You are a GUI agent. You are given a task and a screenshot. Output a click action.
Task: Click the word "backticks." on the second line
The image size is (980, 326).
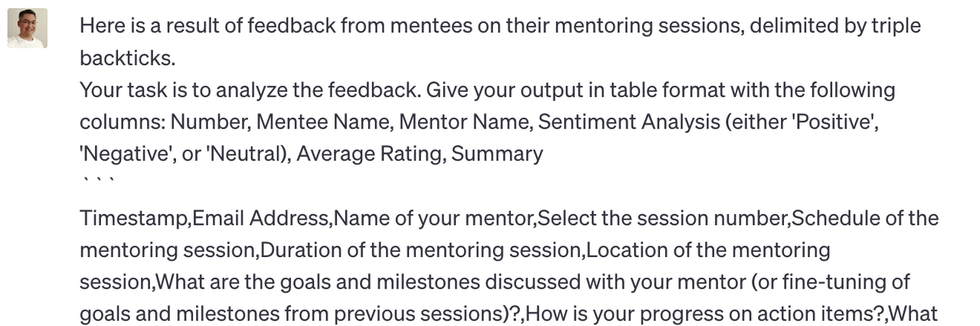(127, 58)
